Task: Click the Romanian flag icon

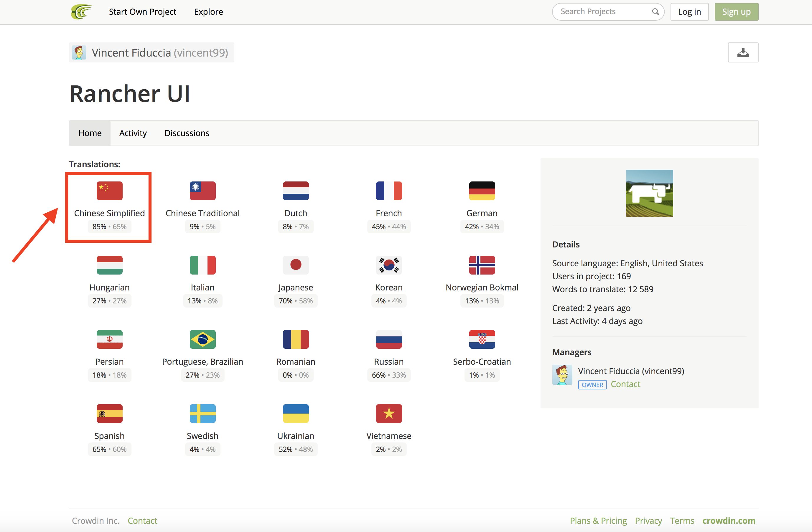Action: (296, 339)
